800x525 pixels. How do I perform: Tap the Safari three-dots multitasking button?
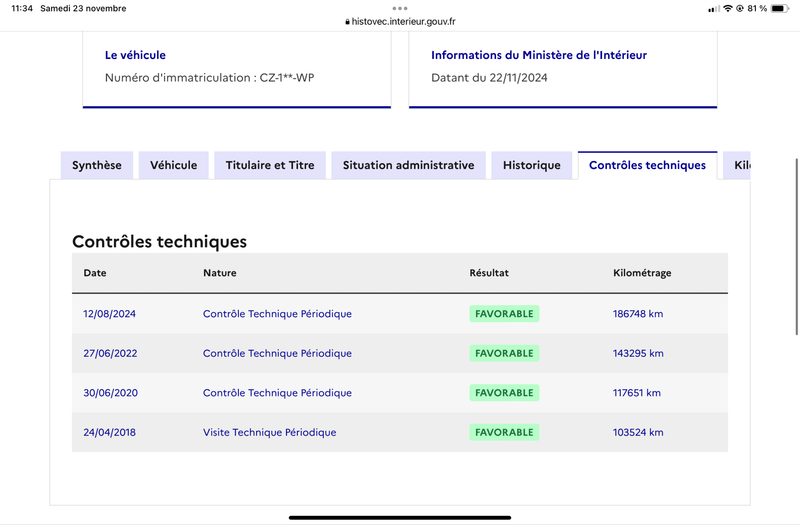coord(400,8)
